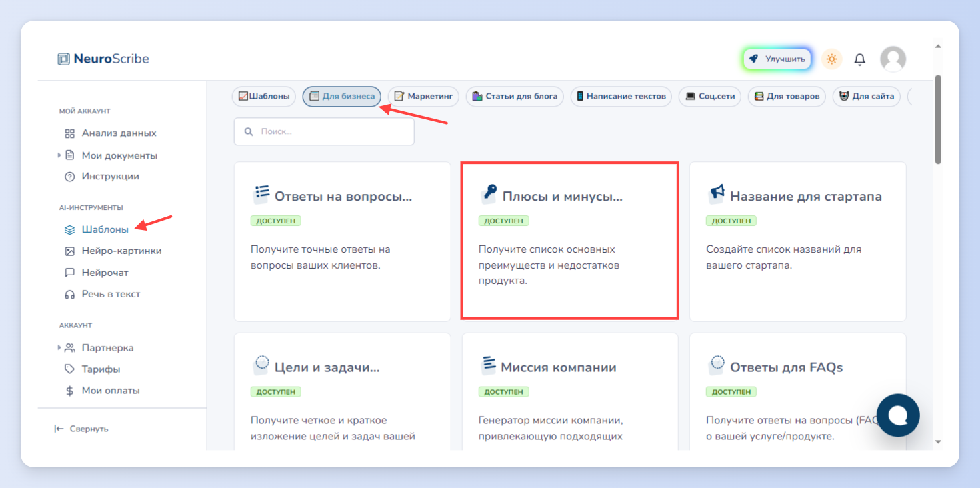This screenshot has height=488, width=980.
Task: Open the Цели и задачи template title
Action: point(327,367)
